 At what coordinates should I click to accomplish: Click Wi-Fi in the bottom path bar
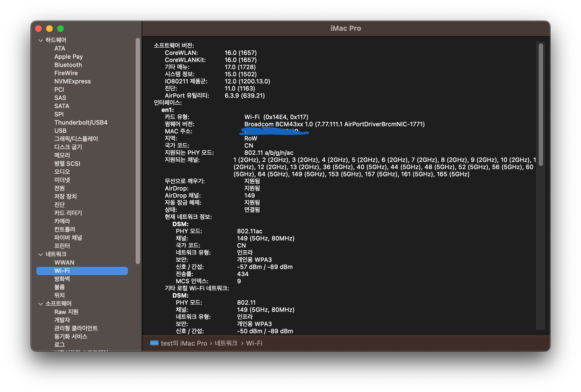pos(254,343)
